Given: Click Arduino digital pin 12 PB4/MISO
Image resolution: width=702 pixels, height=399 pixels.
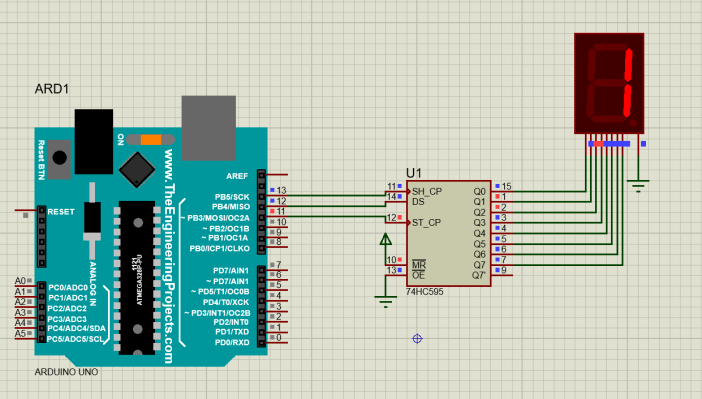Looking at the screenshot, I should tap(277, 206).
